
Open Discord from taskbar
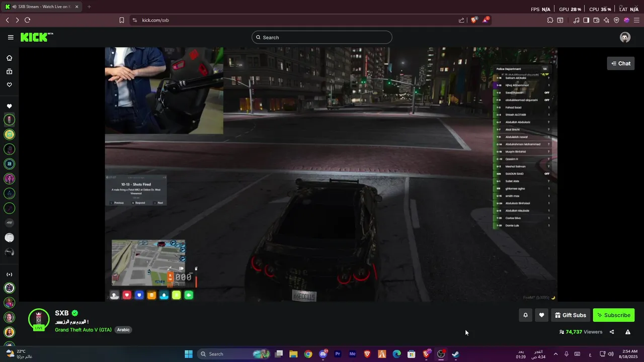tap(323, 354)
